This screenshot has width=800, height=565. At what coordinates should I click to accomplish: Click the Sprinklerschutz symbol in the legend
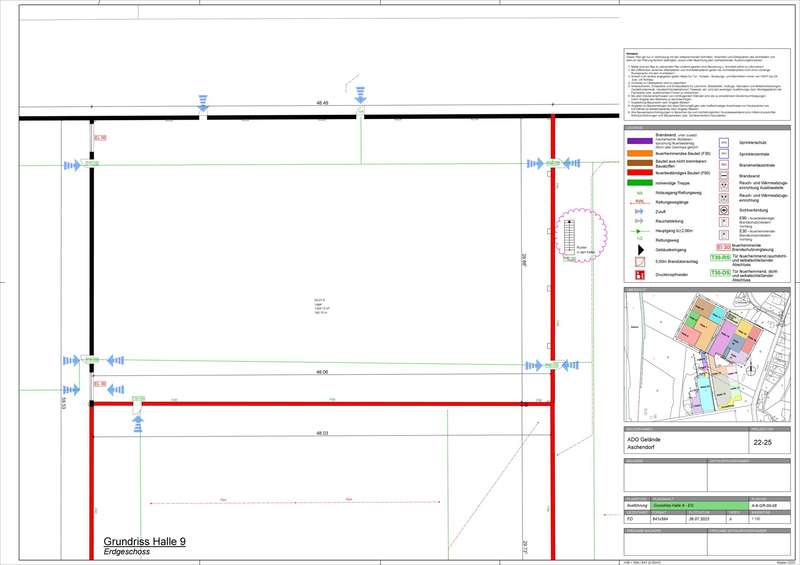(x=722, y=143)
